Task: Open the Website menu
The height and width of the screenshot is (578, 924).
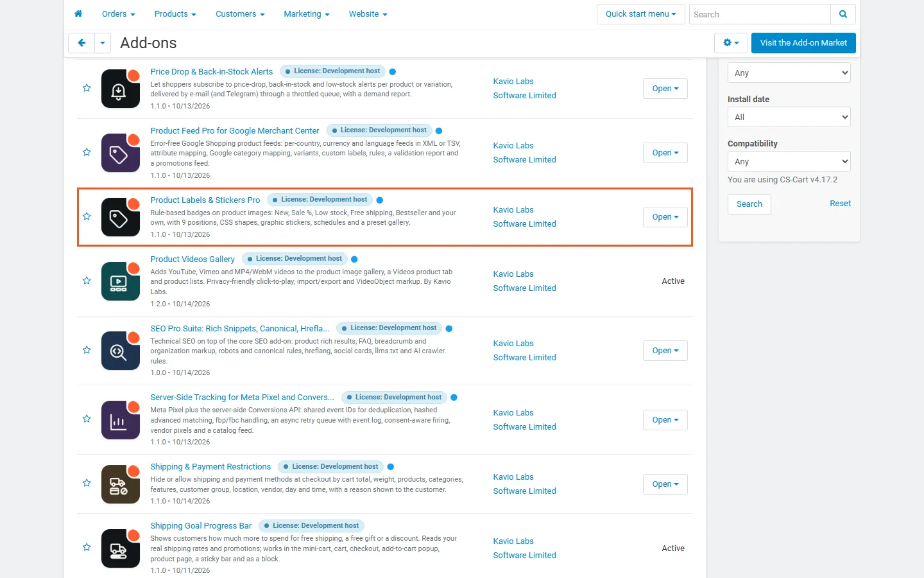Action: click(x=368, y=14)
